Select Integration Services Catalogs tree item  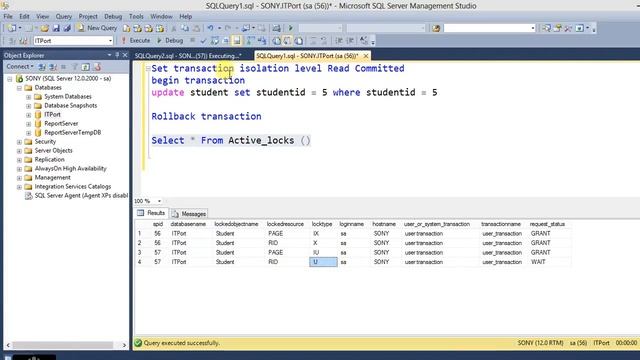click(x=73, y=187)
